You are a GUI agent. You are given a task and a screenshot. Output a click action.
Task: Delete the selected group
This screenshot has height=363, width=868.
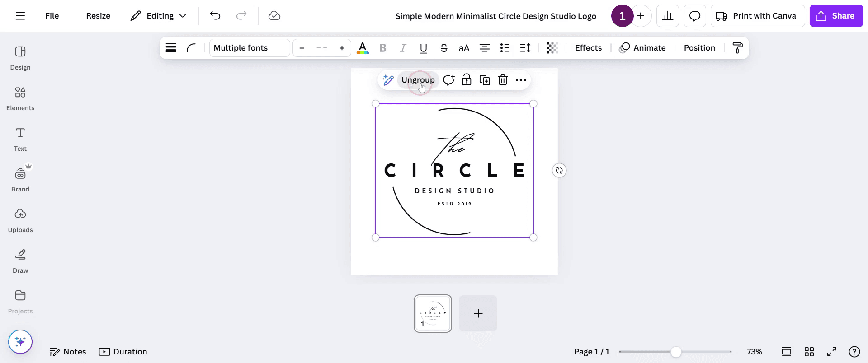503,80
